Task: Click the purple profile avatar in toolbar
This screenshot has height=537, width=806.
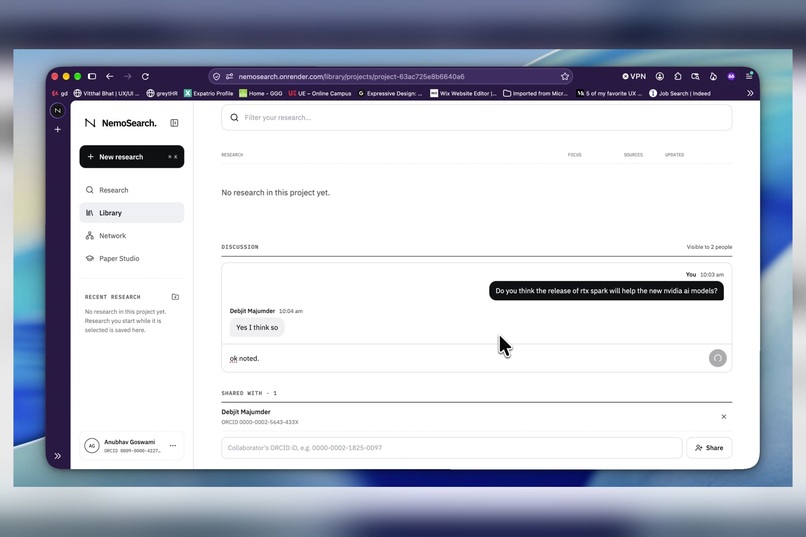Action: 731,76
